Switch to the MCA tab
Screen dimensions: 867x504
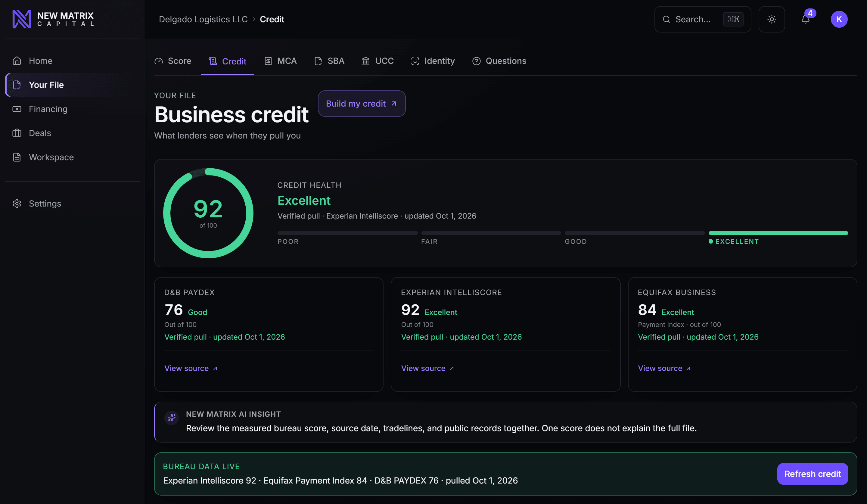[x=280, y=61]
